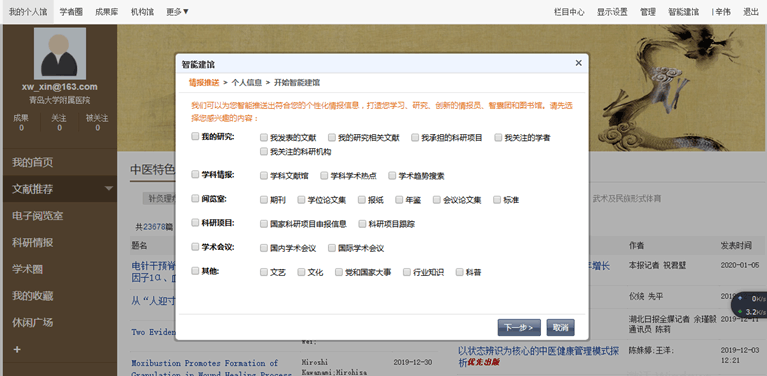The width and height of the screenshot is (767, 376).
Task: Toggle the 文艺 checkbox
Action: tap(264, 272)
